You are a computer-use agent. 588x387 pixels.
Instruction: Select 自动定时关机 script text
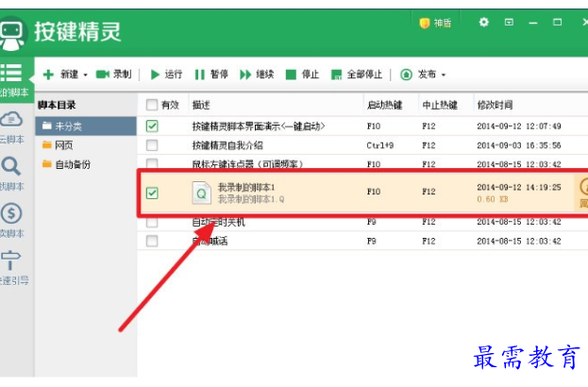click(x=218, y=223)
